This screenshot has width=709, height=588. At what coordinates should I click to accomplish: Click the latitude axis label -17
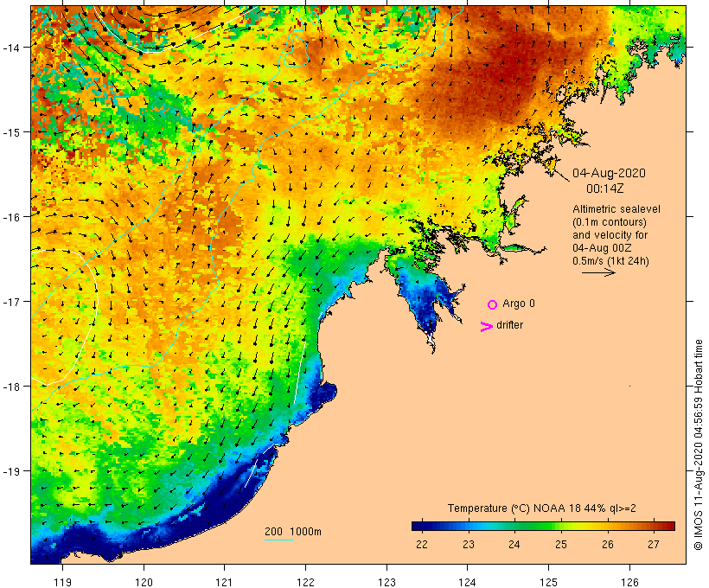pos(11,302)
